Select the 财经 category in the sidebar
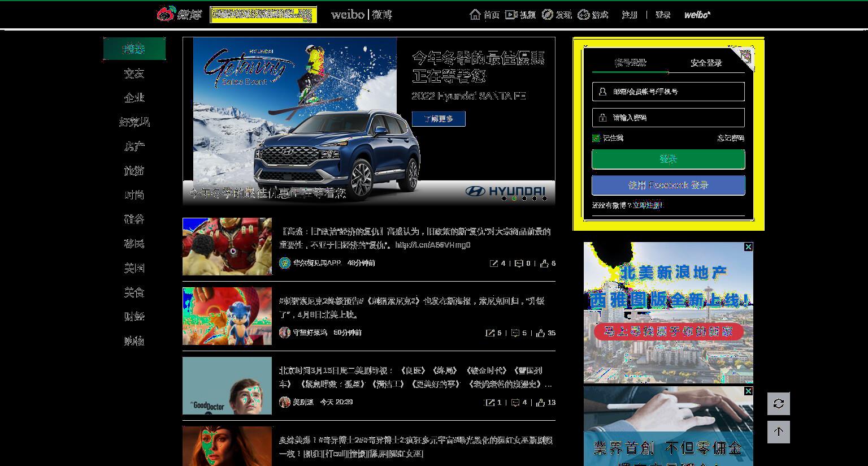This screenshot has height=466, width=868. pyautogui.click(x=134, y=316)
